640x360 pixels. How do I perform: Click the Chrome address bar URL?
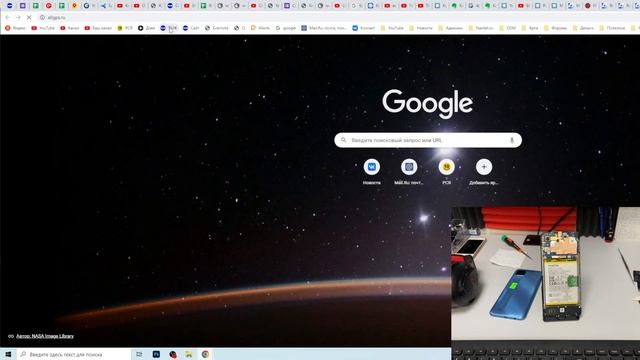tap(56, 18)
